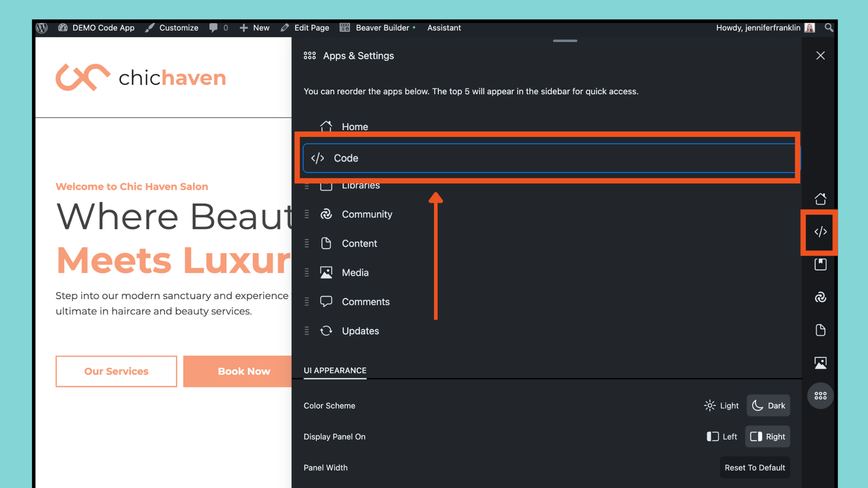Open the Community app in the sidebar
Image resolution: width=868 pixels, height=488 pixels.
(820, 297)
